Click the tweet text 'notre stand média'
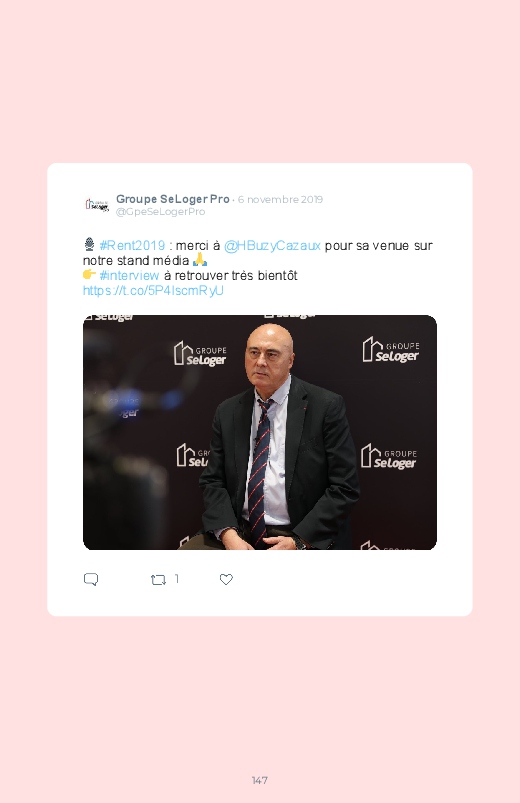This screenshot has width=520, height=803. point(136,261)
